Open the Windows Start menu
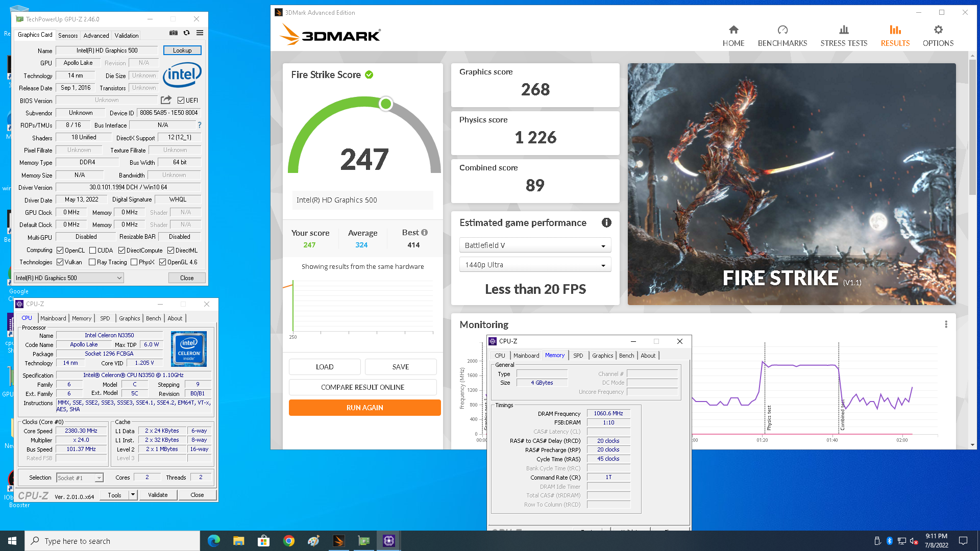The image size is (980, 551). 12,541
